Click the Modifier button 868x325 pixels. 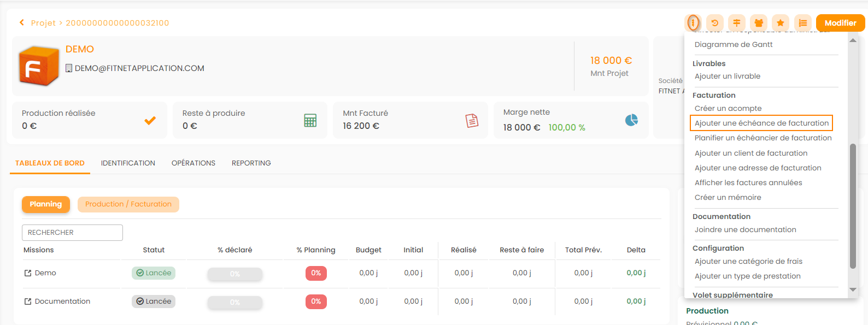coord(840,23)
